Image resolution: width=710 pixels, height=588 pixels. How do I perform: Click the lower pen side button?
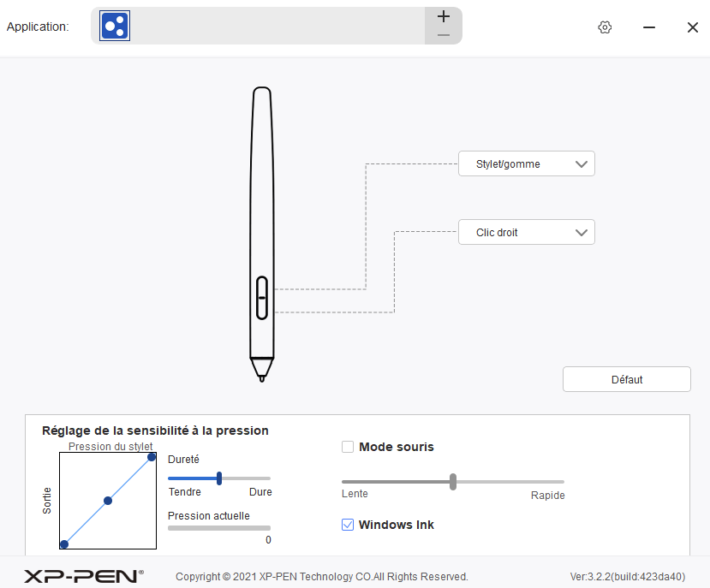[261, 309]
